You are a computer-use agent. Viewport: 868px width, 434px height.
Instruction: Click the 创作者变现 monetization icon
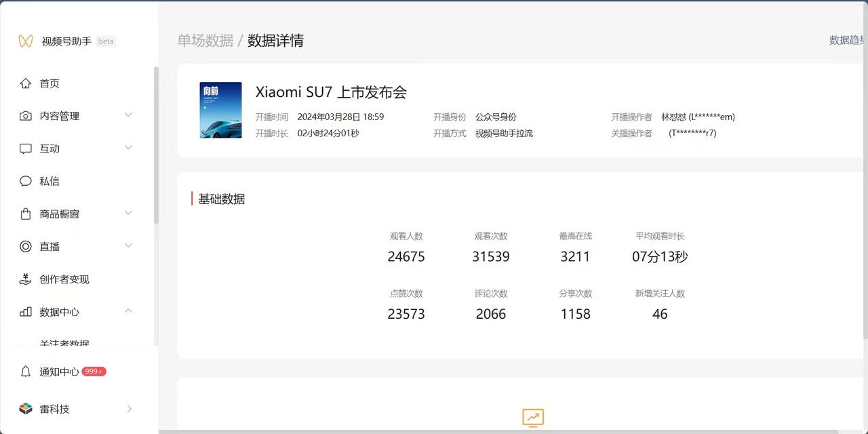click(x=26, y=279)
